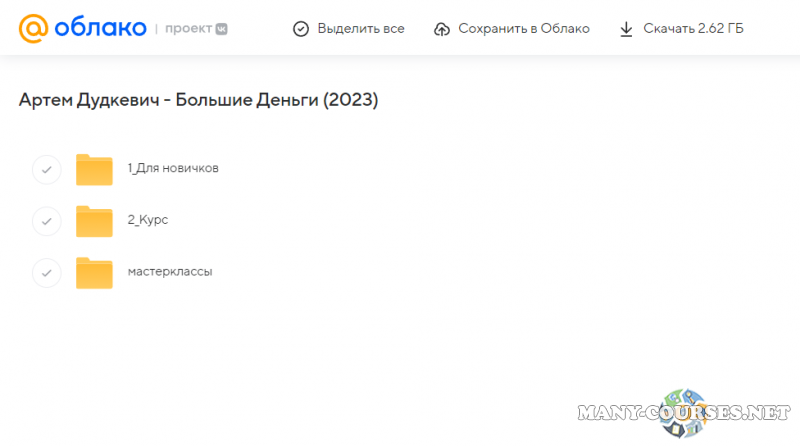Viewport: 800px width, 446px height.
Task: Click the Артем Дудкевич - Большие Деньги heading
Action: point(198,101)
